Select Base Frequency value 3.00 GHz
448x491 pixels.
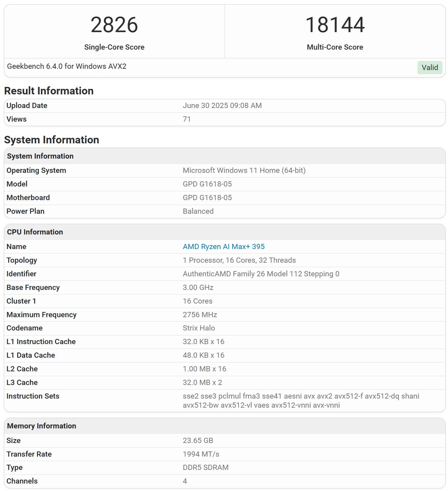pos(198,287)
